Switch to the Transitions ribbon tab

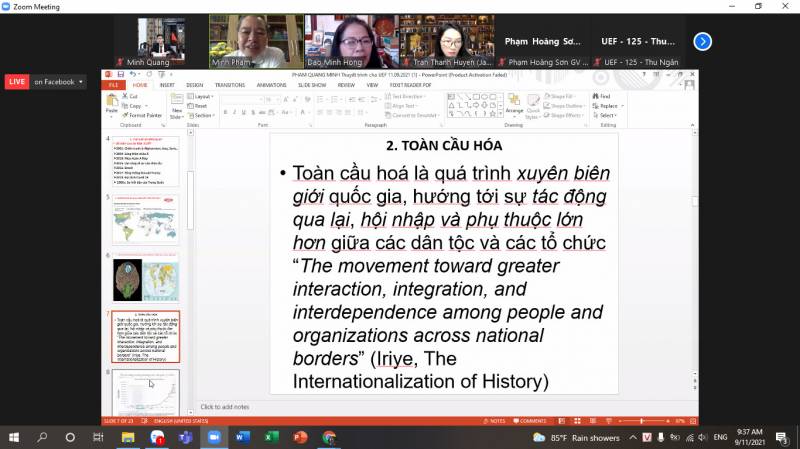(229, 85)
